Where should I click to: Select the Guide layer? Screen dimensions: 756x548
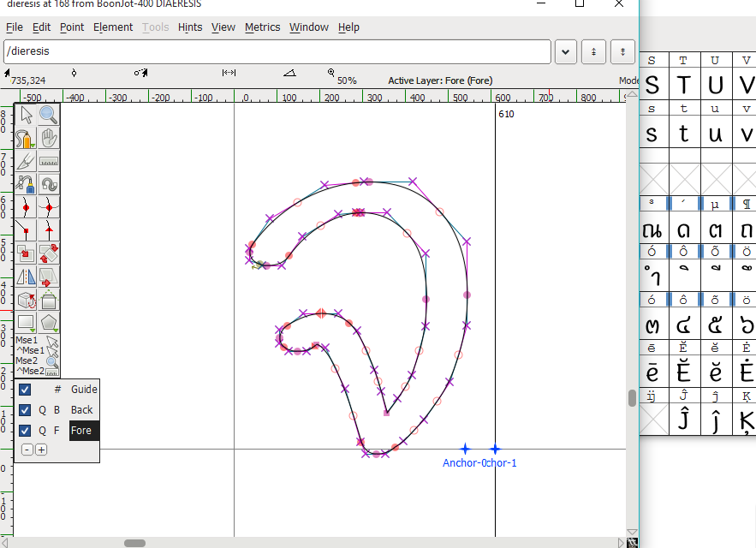point(85,390)
